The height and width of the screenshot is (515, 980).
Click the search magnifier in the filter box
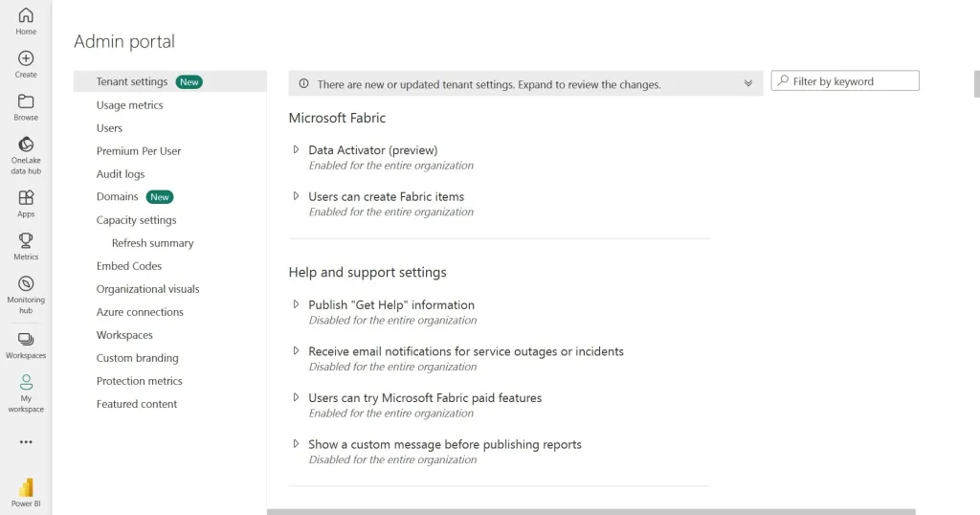(x=783, y=80)
